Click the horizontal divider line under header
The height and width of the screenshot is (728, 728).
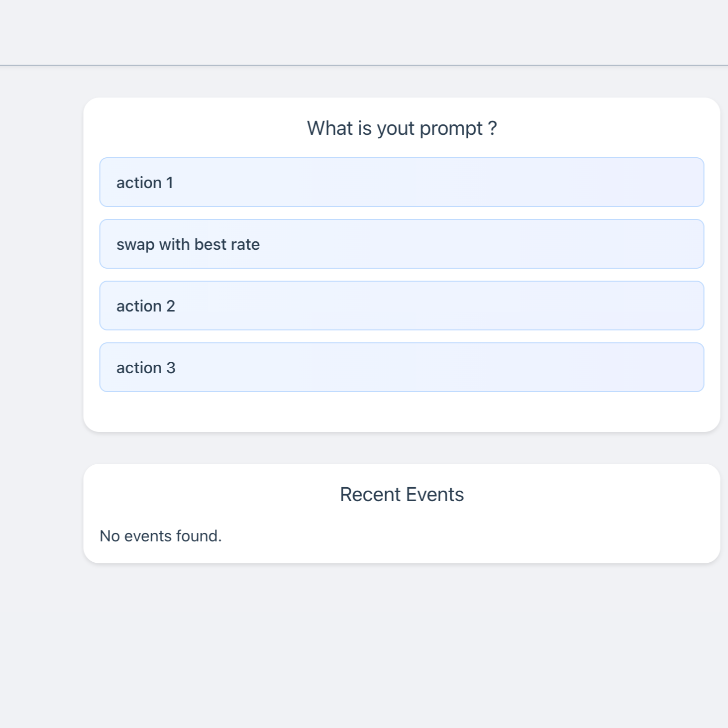click(364, 65)
